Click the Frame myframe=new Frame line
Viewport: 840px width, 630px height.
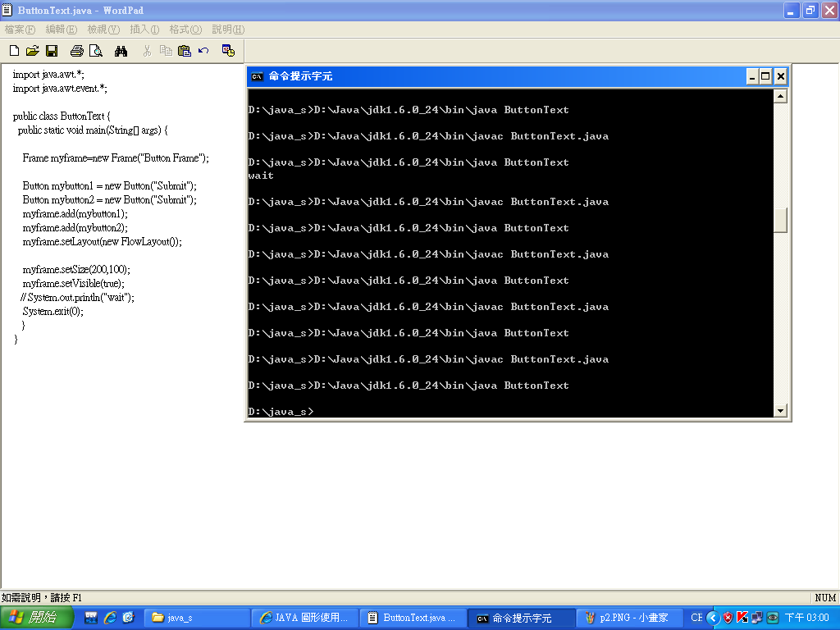116,158
